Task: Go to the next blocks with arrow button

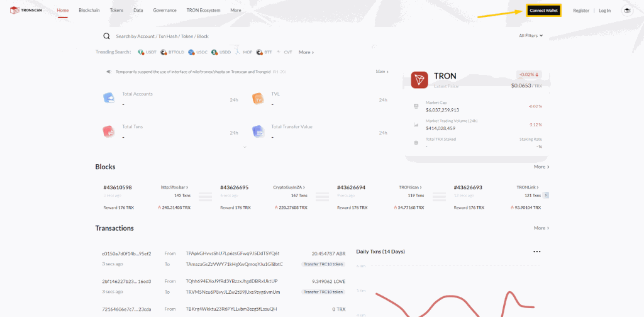Action: click(546, 195)
